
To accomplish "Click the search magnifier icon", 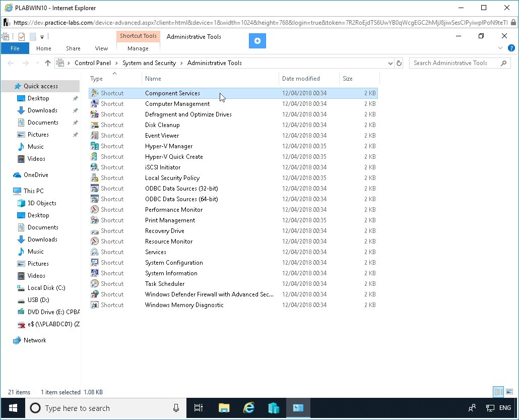I will coord(503,63).
